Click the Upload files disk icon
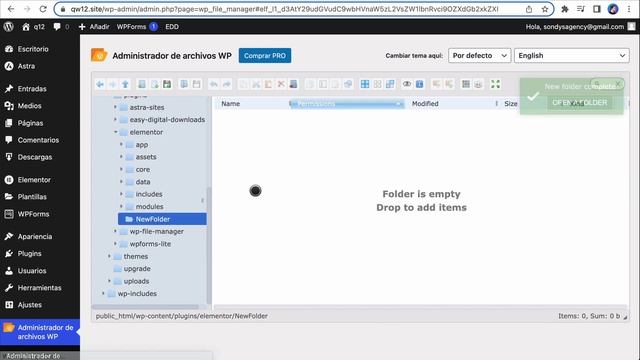This screenshot has height=360, width=640. pos(167,84)
